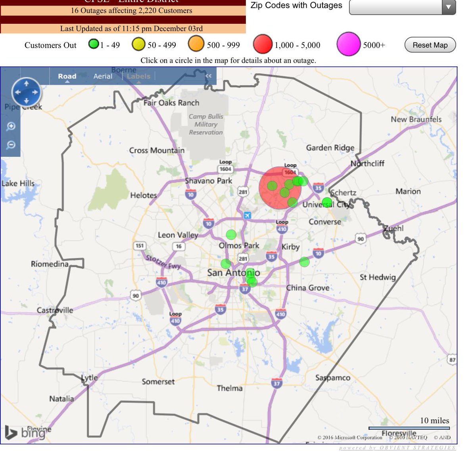Image resolution: width=476 pixels, height=452 pixels.
Task: Click the magenta 5000+ legend circle
Action: tap(348, 44)
